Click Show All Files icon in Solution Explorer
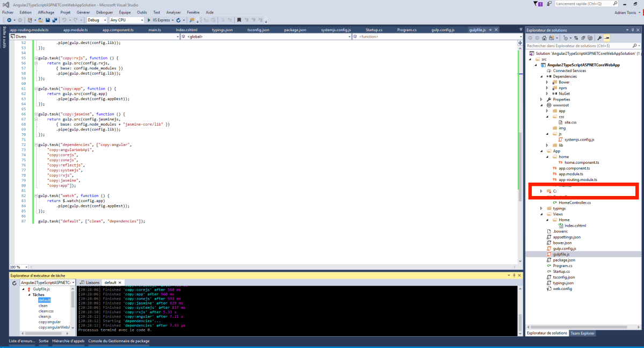This screenshot has height=348, width=644. [590, 38]
